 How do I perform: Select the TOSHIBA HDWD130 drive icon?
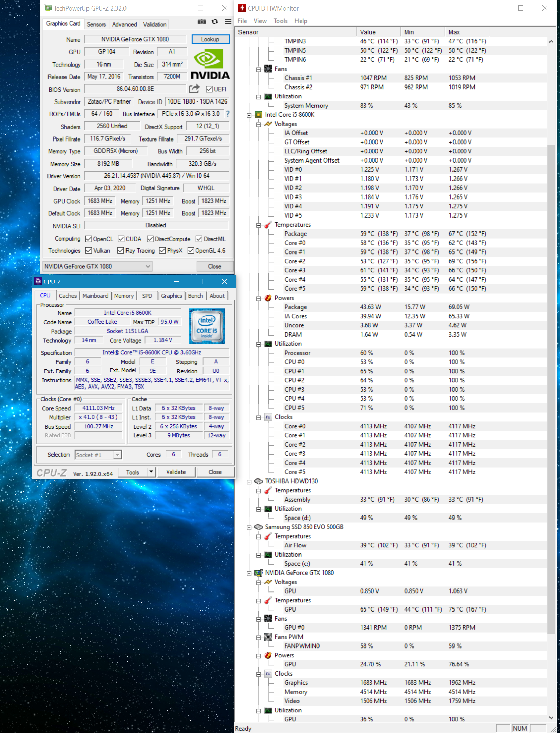(x=258, y=481)
